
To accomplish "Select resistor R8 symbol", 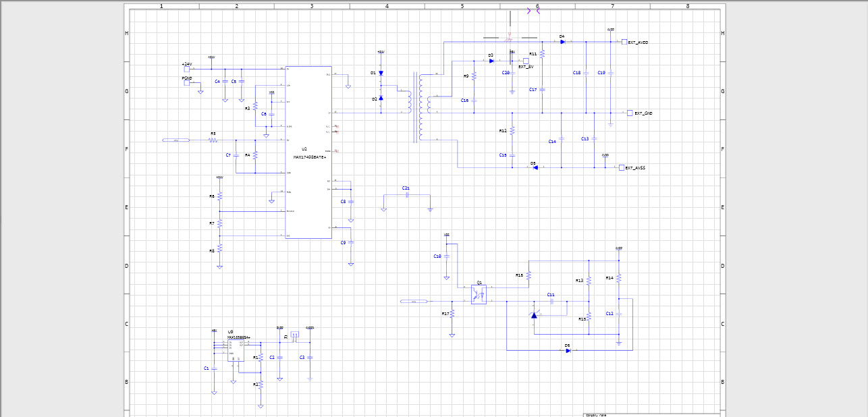I will tap(219, 250).
